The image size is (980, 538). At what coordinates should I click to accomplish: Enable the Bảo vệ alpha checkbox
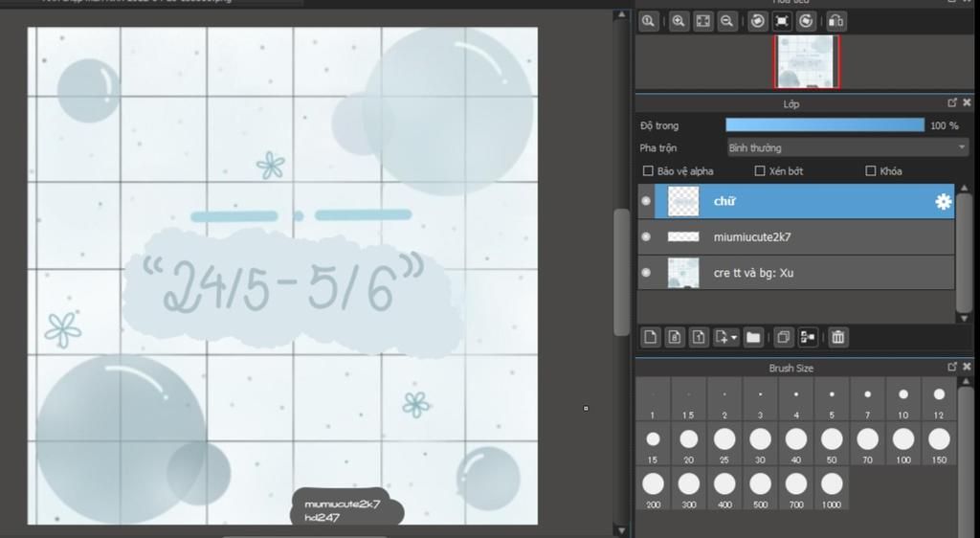pos(648,170)
